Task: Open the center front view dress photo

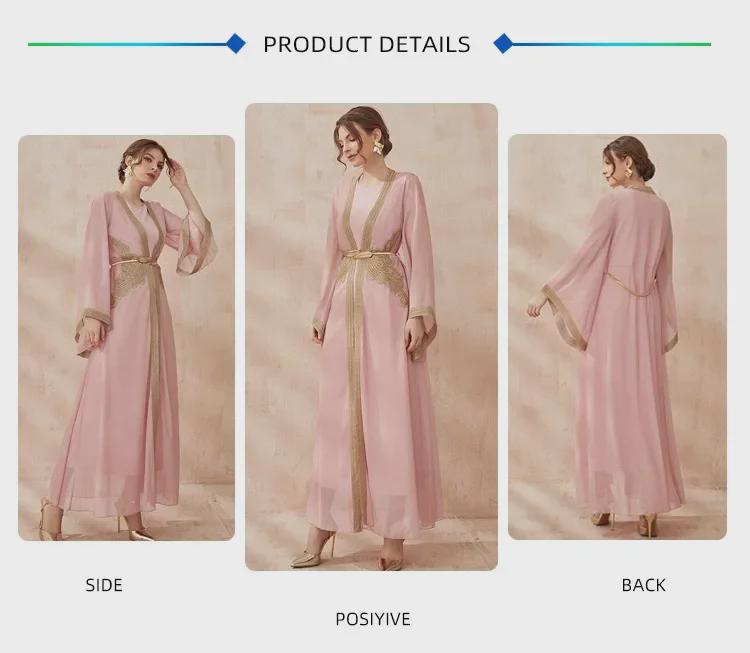Action: tap(371, 337)
